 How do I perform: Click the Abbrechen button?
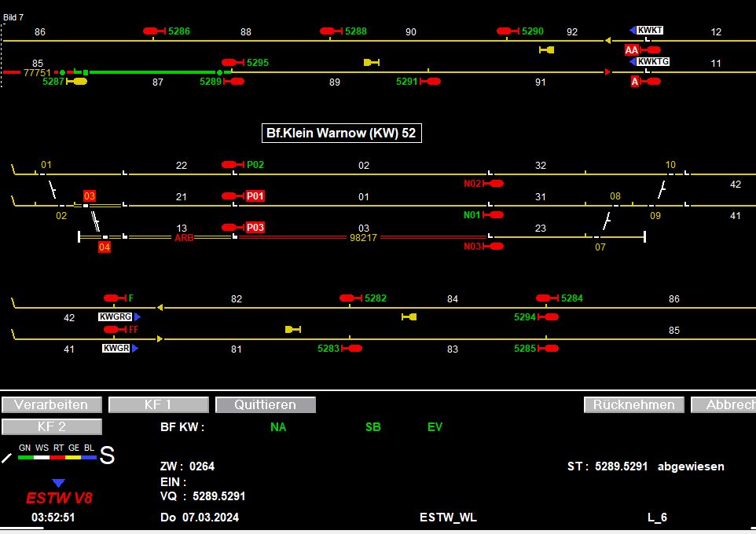tap(724, 405)
